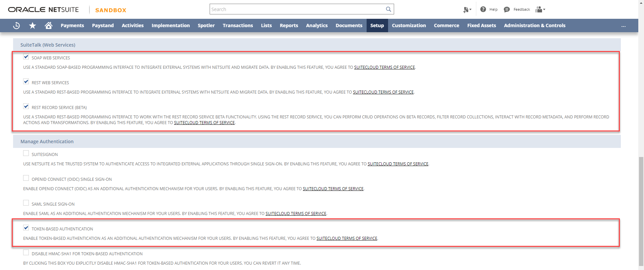The image size is (644, 270).
Task: Open SuiteCloud Terms link under REST Web Services
Action: click(x=383, y=92)
